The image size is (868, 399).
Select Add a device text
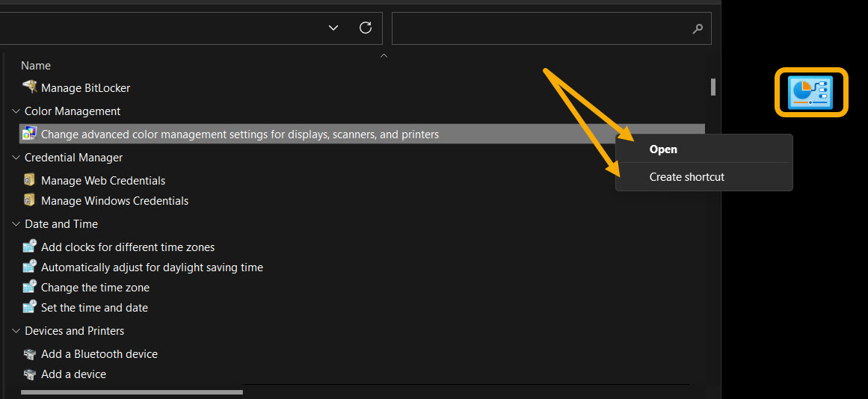point(73,374)
